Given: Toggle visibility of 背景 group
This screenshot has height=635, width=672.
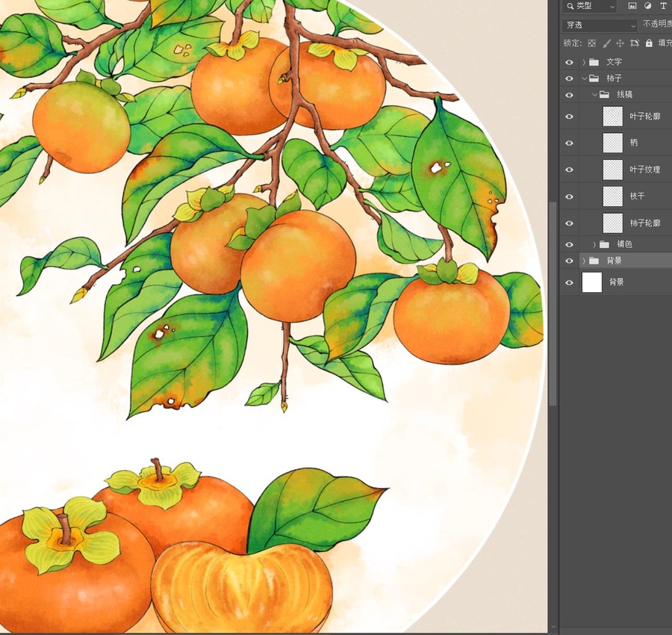Looking at the screenshot, I should [x=569, y=261].
